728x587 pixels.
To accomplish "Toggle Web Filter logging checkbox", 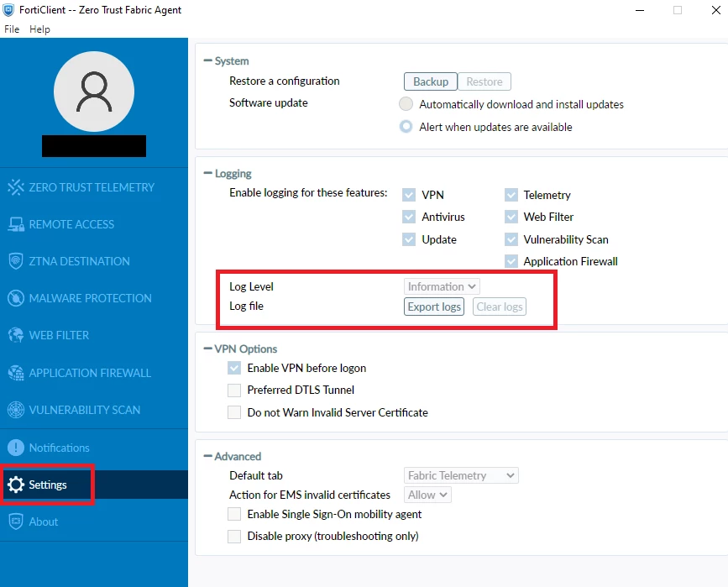I will pyautogui.click(x=511, y=217).
